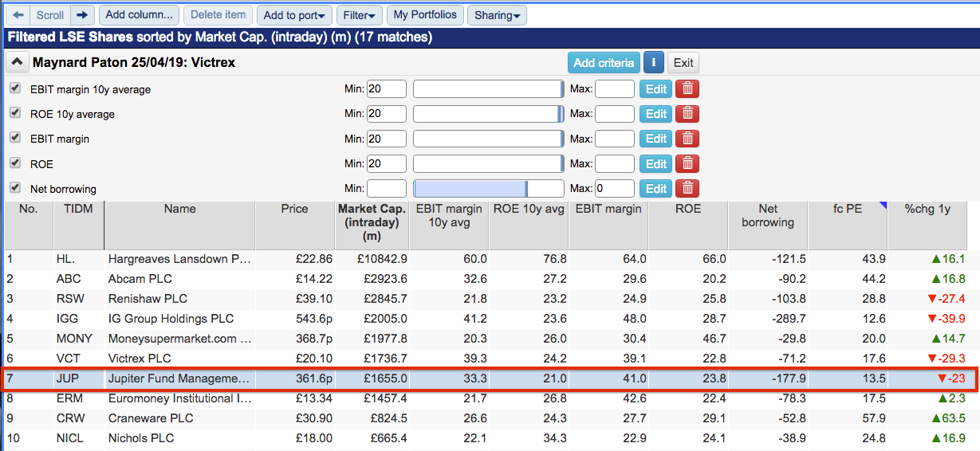Delete the Net borrowing criterion

687,189
